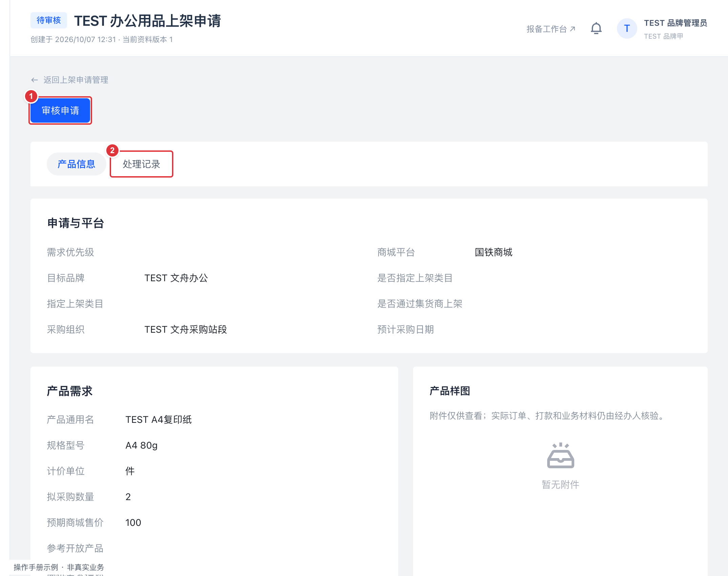Click the creation date and version line

point(102,40)
